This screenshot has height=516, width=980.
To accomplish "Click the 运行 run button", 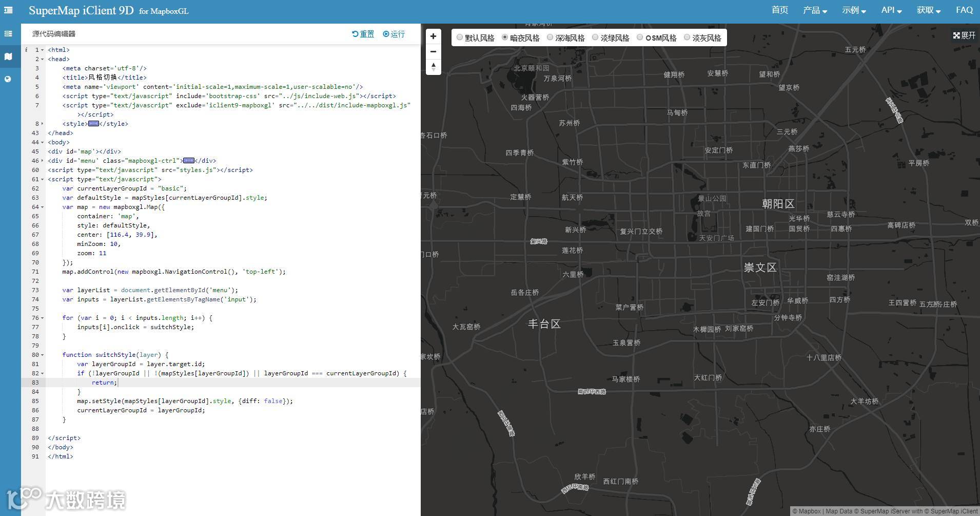I will coord(394,34).
